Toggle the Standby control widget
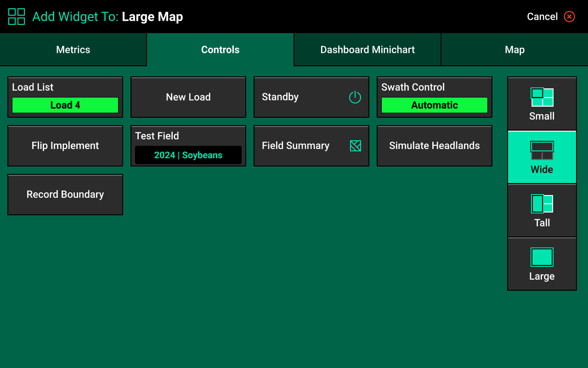This screenshot has width=588, height=368. (299, 97)
